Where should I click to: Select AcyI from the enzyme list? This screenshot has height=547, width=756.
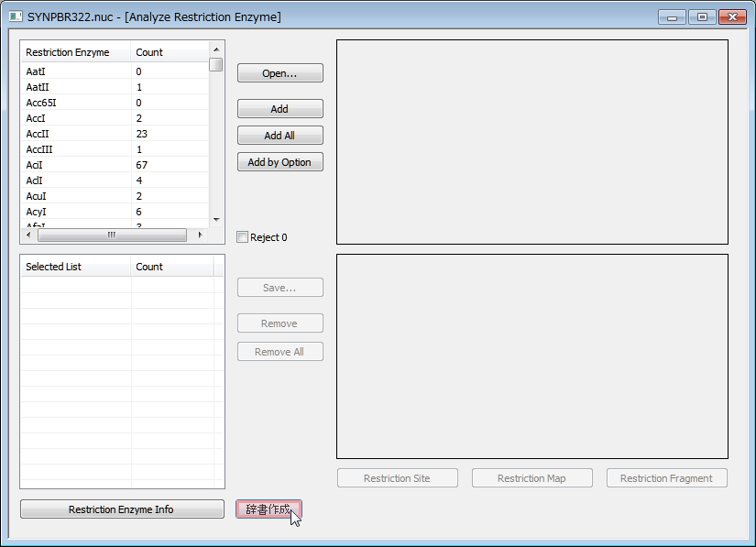click(36, 212)
